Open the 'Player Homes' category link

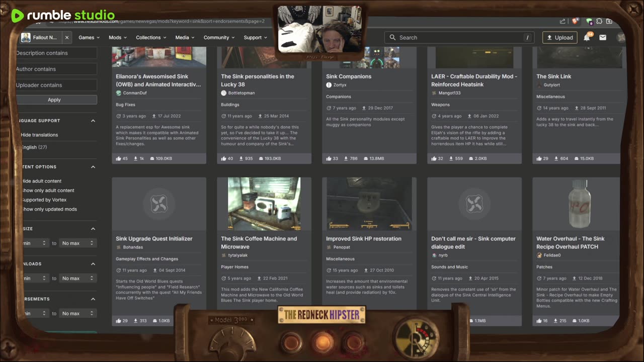point(235,267)
